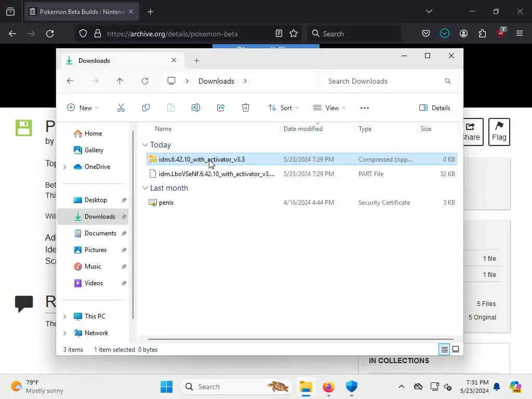Open the Firefox hamburger application menu
This screenshot has width=532, height=399.
(520, 33)
